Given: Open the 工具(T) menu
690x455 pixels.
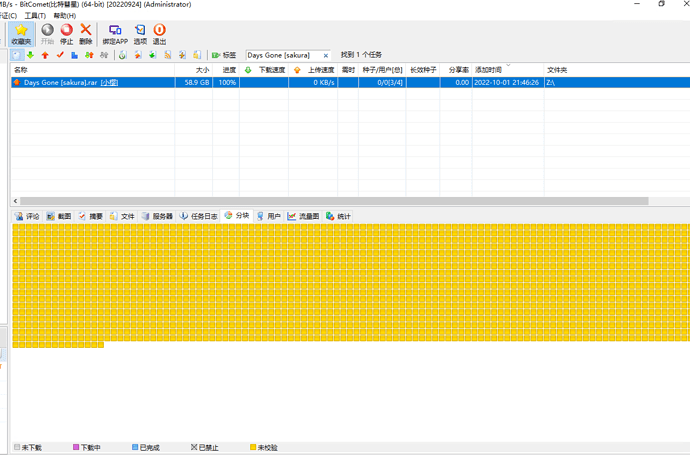Looking at the screenshot, I should point(35,15).
